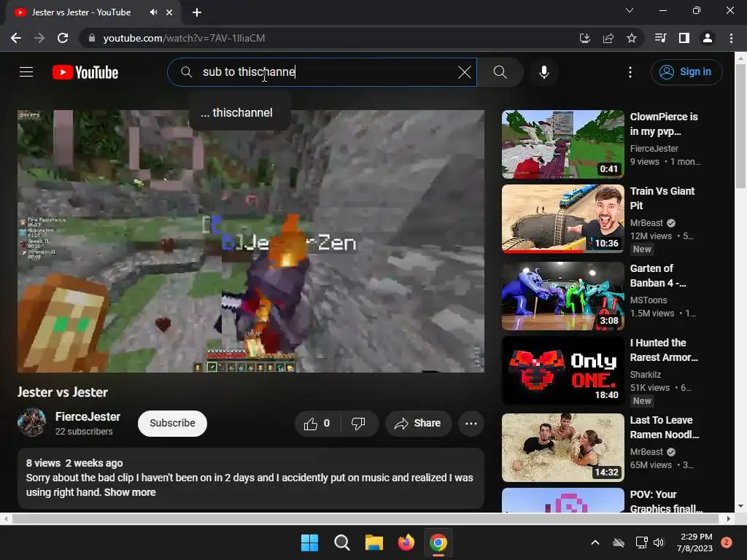The height and width of the screenshot is (560, 747).
Task: Open Windows taskbar search
Action: (x=341, y=542)
